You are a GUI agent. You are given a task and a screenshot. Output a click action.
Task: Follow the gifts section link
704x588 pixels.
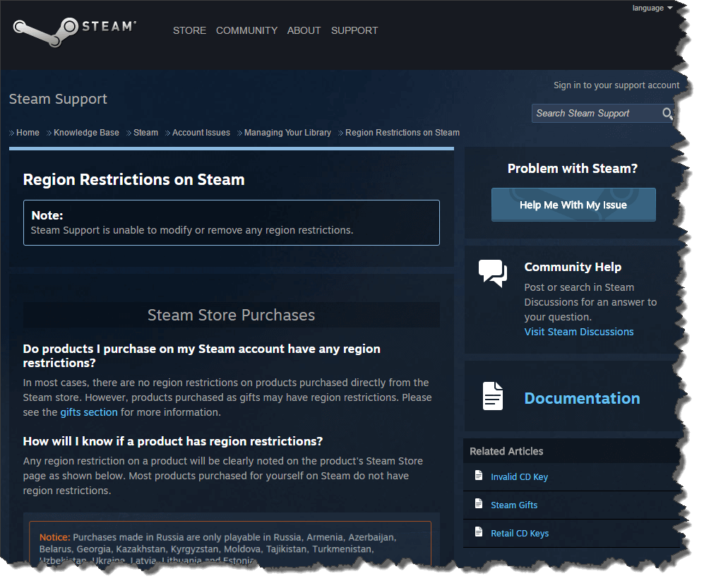[89, 412]
